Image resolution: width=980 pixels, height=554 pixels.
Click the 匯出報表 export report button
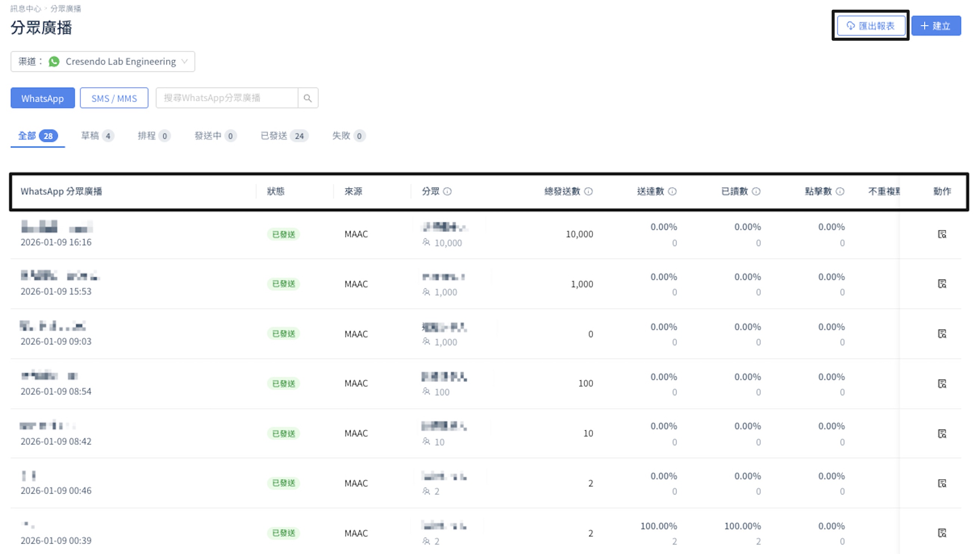pos(870,25)
